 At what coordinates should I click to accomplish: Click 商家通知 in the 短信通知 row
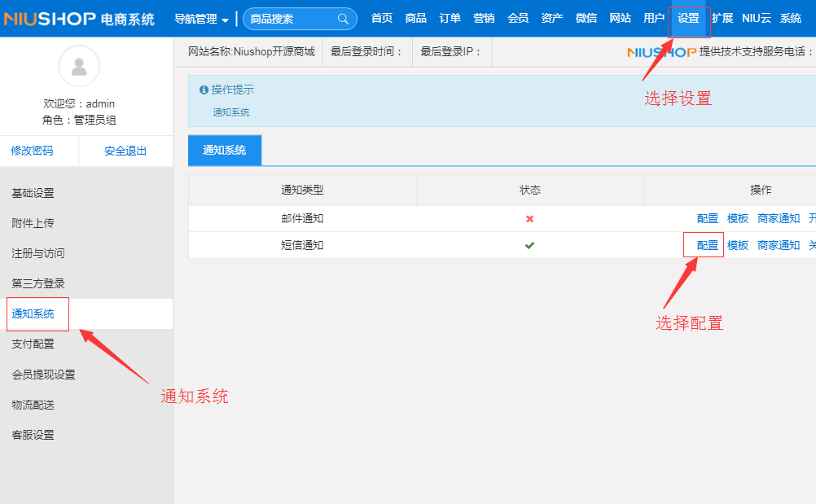pos(779,245)
